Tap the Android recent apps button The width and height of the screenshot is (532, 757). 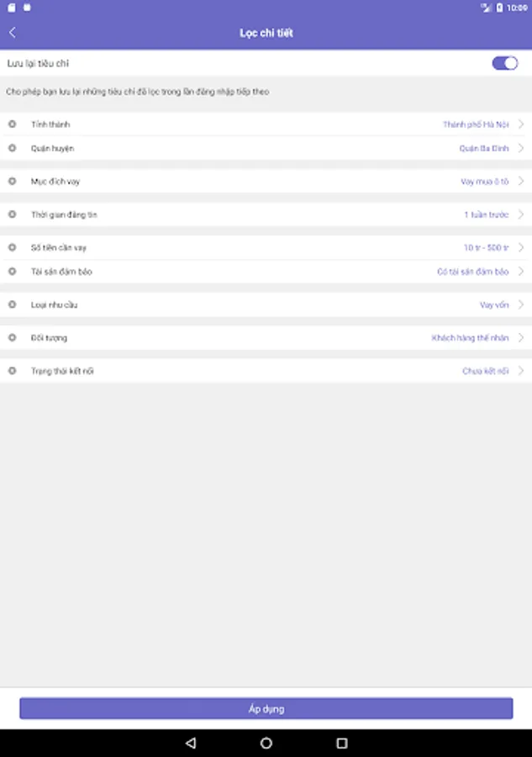click(342, 744)
